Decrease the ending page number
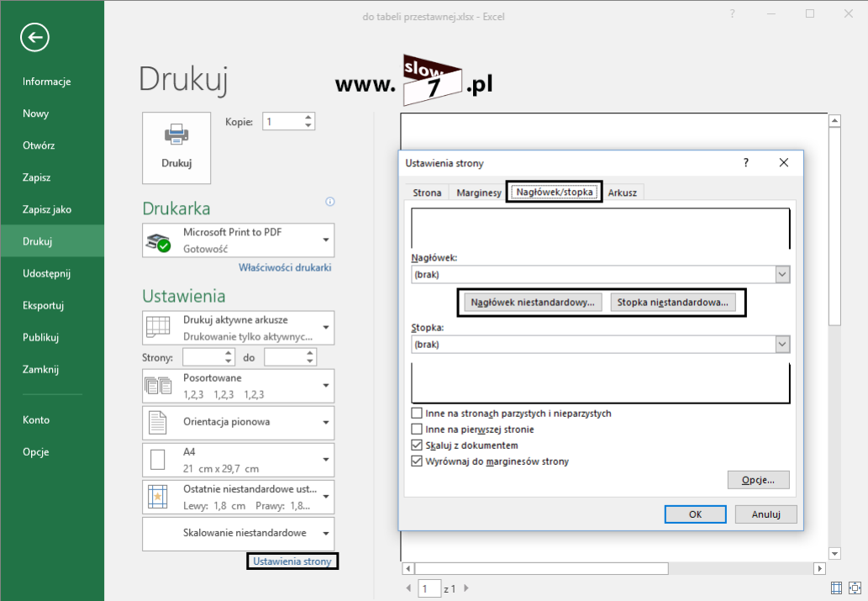Screen dimensions: 868x601 pyautogui.click(x=310, y=361)
